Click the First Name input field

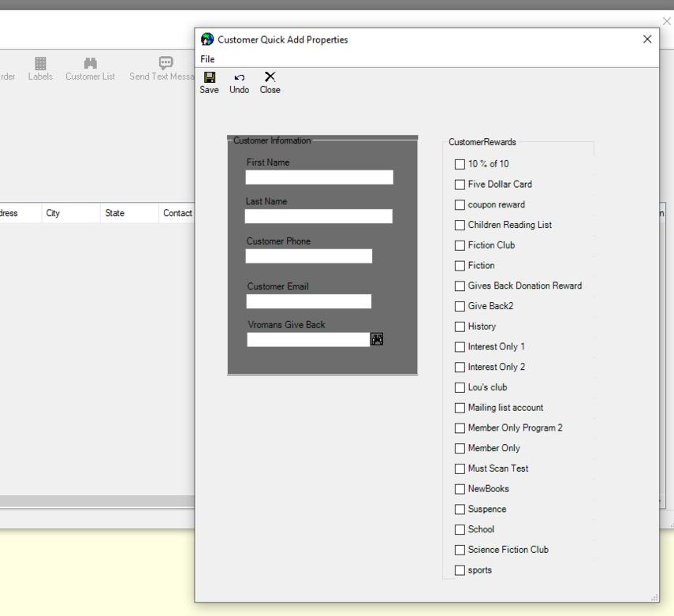click(x=319, y=177)
